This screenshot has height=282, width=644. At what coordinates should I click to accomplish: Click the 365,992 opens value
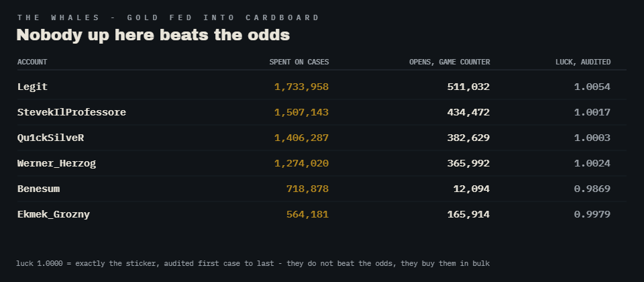pos(468,163)
